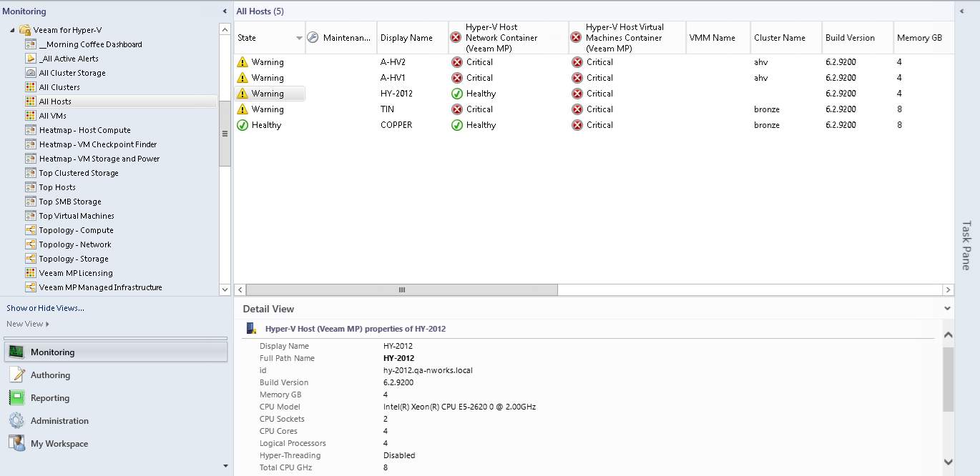
Task: Sort by the Cluster Name column header
Action: click(x=786, y=38)
